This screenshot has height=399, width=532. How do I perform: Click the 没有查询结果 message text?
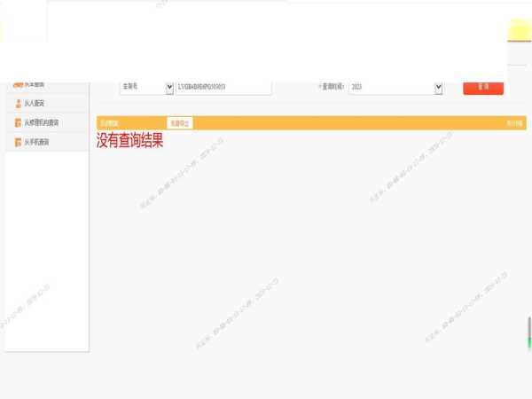(129, 140)
